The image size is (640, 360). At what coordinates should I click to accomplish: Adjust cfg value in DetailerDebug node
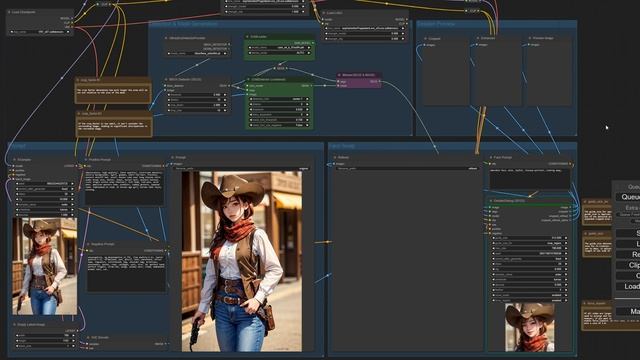[x=529, y=269]
